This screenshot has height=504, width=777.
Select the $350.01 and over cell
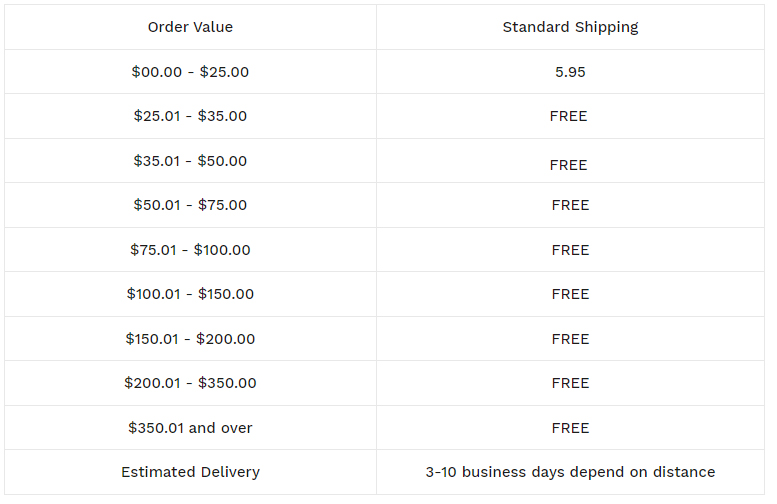pos(190,428)
